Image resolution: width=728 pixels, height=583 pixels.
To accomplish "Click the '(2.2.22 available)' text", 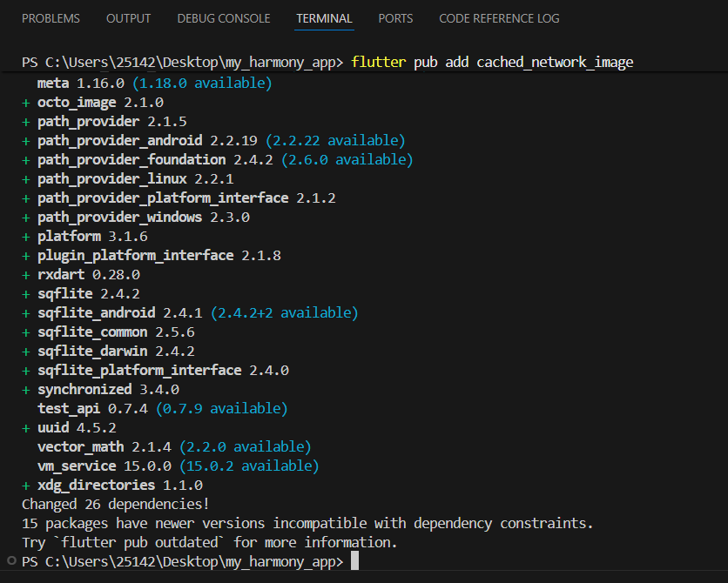I will click(x=335, y=141).
